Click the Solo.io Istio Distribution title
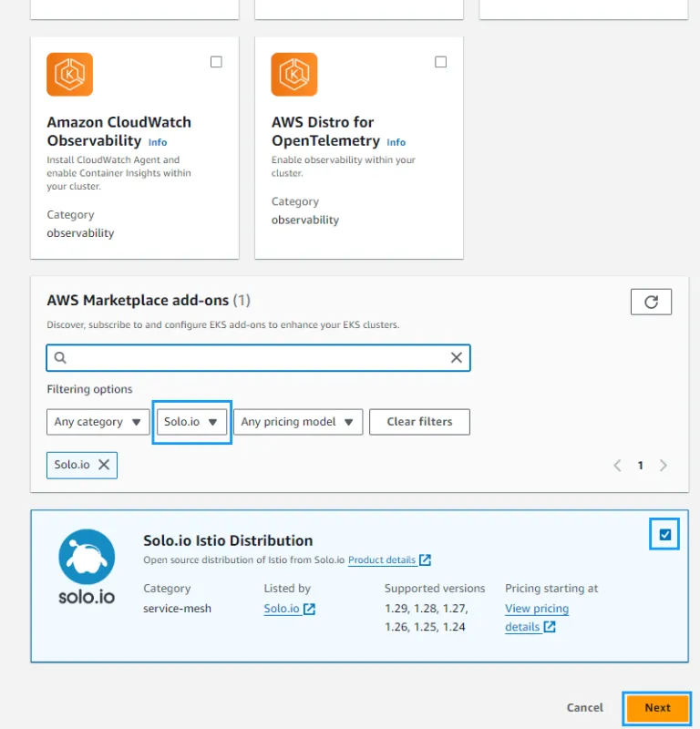700x729 pixels. click(228, 540)
